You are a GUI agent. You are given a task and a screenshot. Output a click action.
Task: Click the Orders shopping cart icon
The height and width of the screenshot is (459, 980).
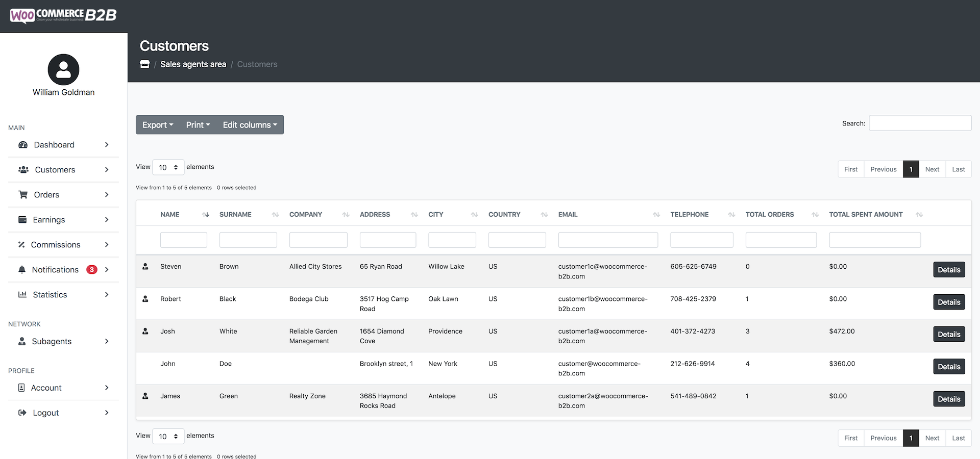[x=23, y=195]
